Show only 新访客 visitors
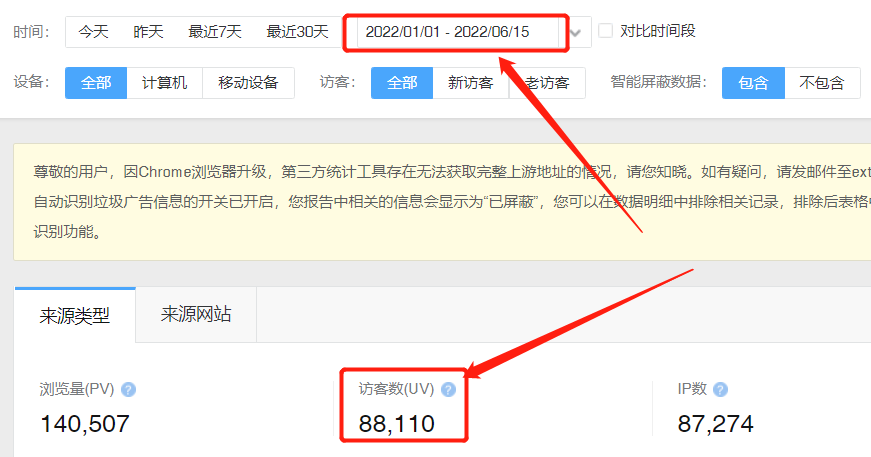 coord(470,83)
